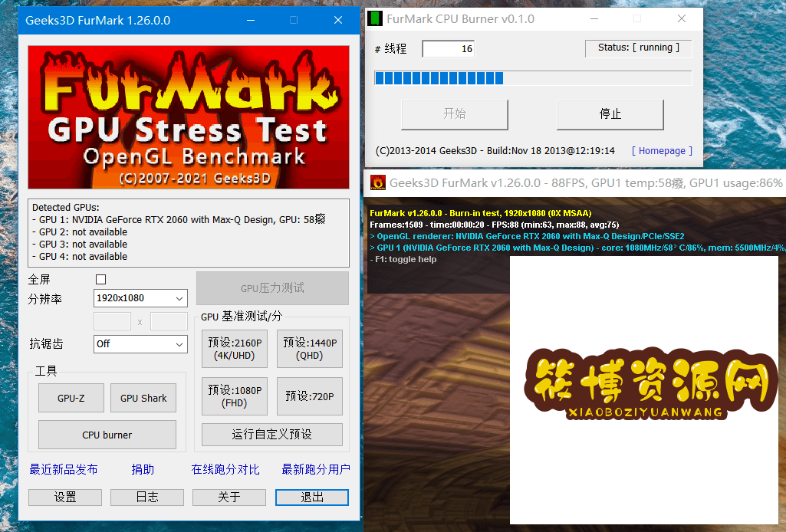Run the 预设:2160P (4K/UHD) benchmark
This screenshot has height=532, width=786.
click(x=235, y=349)
